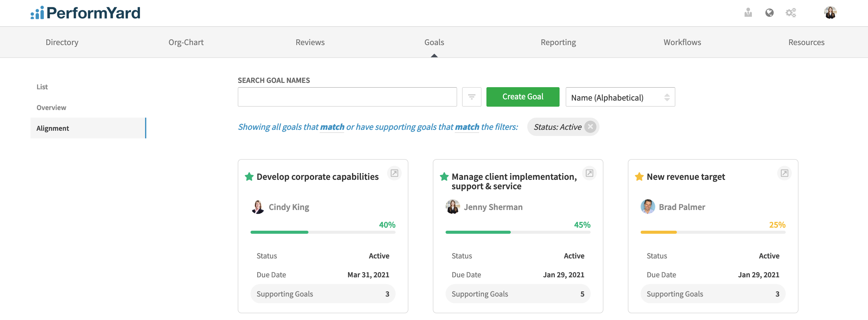This screenshot has height=320, width=868.
Task: Focus the Search Goal Names input field
Action: pos(347,97)
